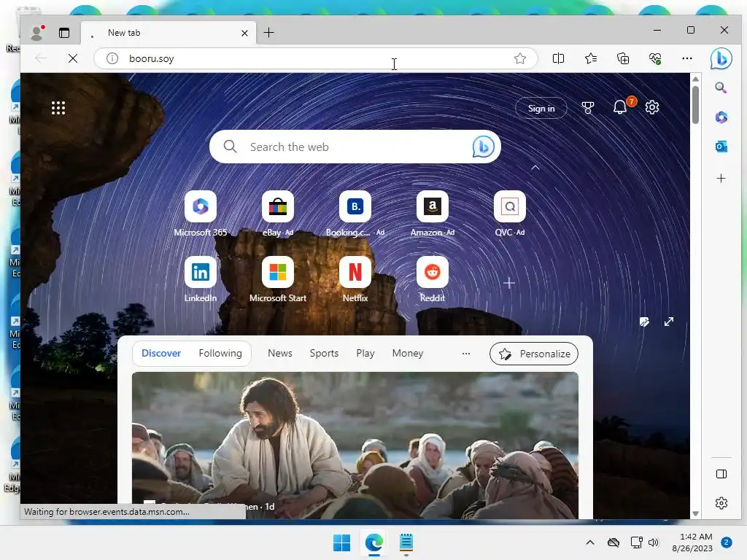View site information icon in address bar

[x=112, y=58]
